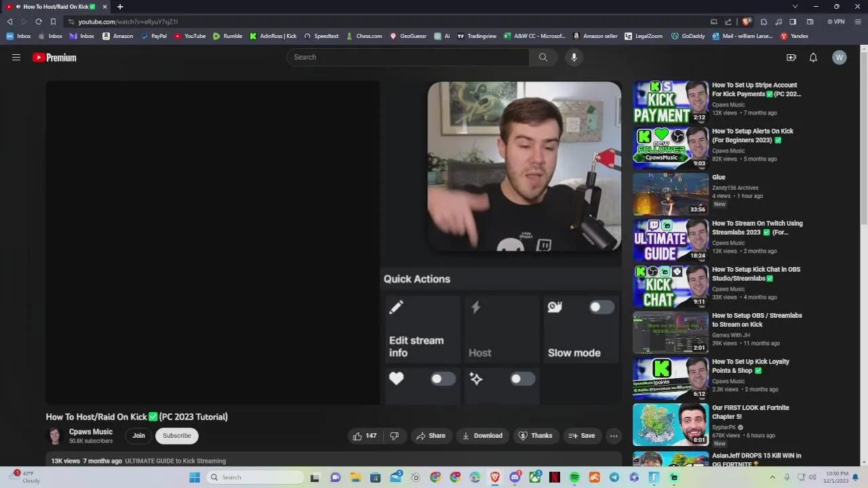Open the weather widget showing 42°F
868x488 pixels.
[26, 477]
